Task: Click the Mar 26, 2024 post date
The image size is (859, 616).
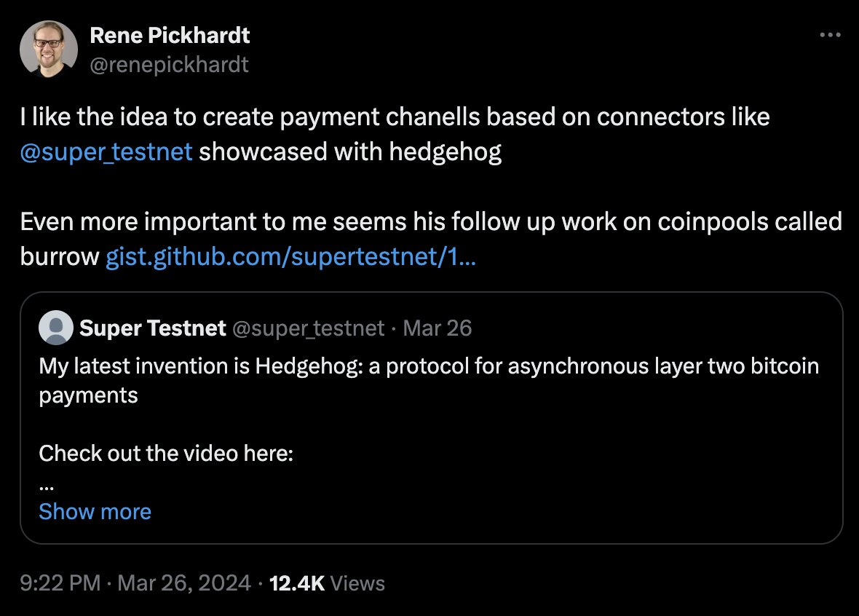Action: (x=183, y=583)
